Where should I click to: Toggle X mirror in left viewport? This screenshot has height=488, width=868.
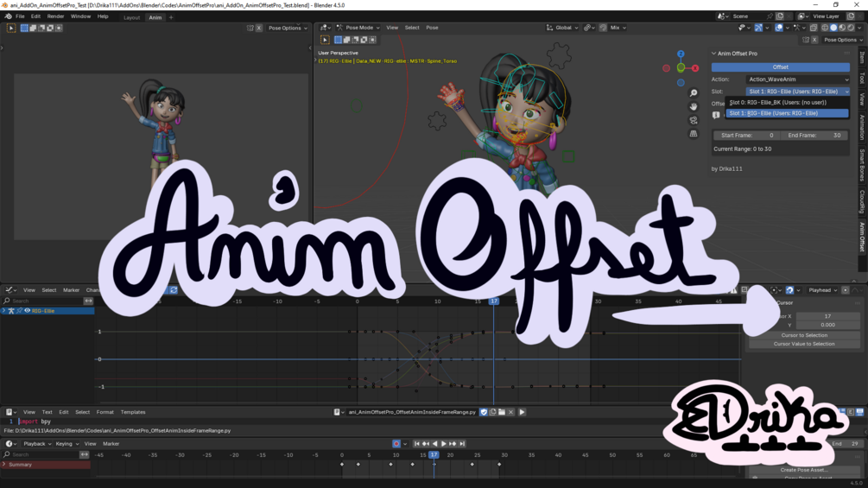click(x=258, y=28)
